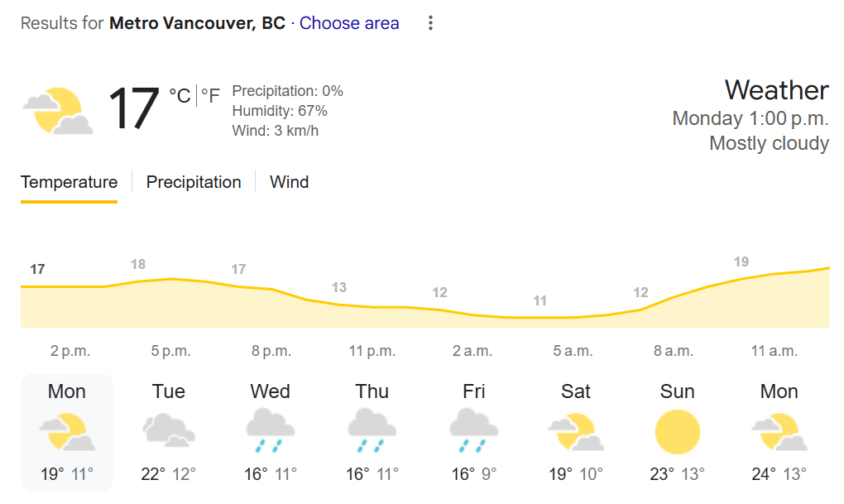The image size is (844, 504).
Task: Switch units to °F
Action: pyautogui.click(x=210, y=96)
